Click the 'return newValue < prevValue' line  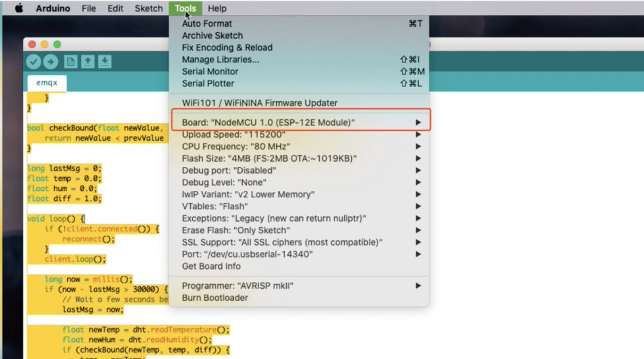[x=104, y=138]
